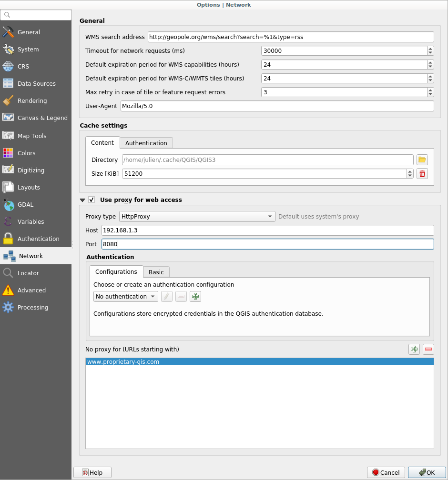Image resolution: width=448 pixels, height=480 pixels.
Task: Click the OK button to apply
Action: pos(427,472)
